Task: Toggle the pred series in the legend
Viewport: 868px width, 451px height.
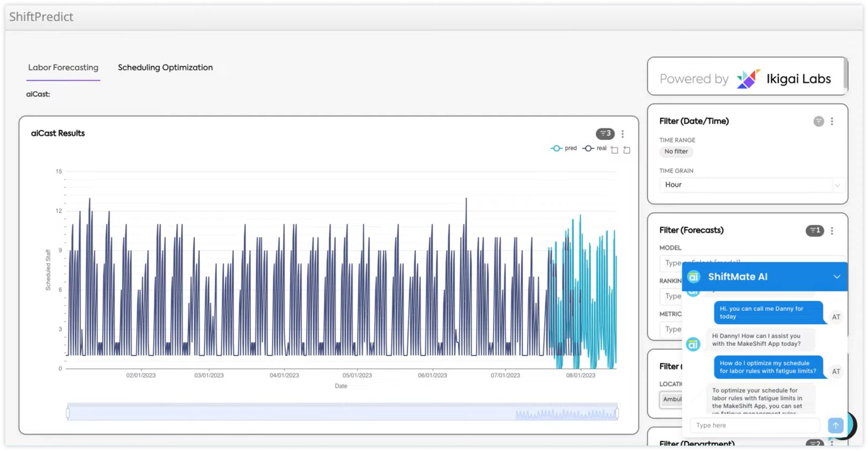Action: coord(564,148)
